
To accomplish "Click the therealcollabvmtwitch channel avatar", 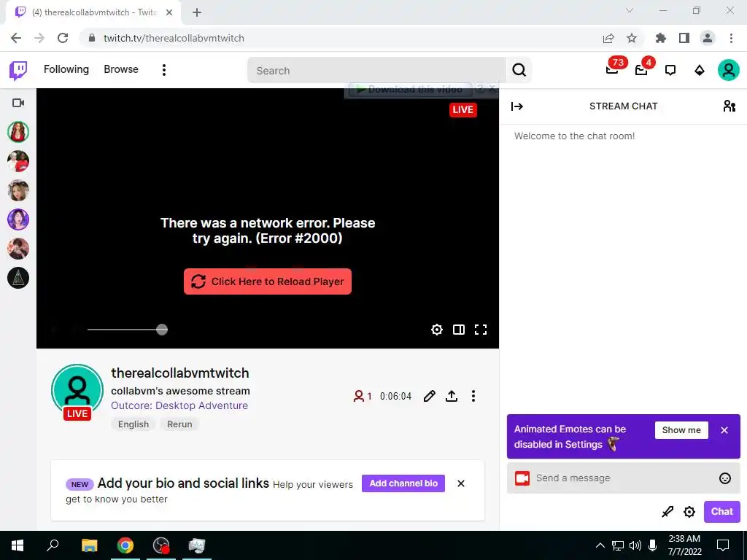I will pyautogui.click(x=77, y=390).
